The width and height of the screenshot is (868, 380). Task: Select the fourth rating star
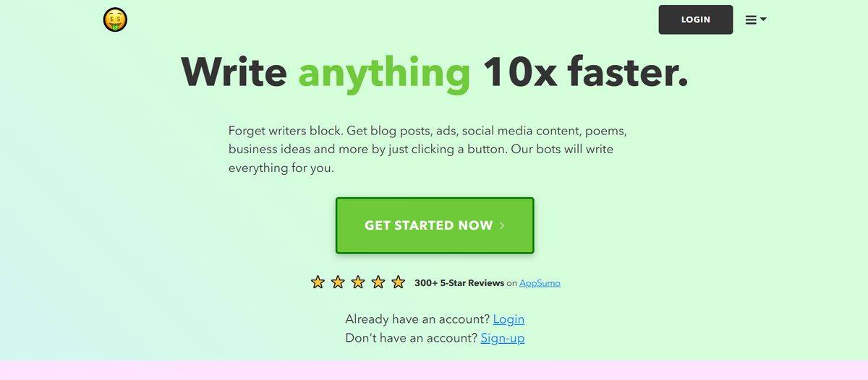pos(378,282)
